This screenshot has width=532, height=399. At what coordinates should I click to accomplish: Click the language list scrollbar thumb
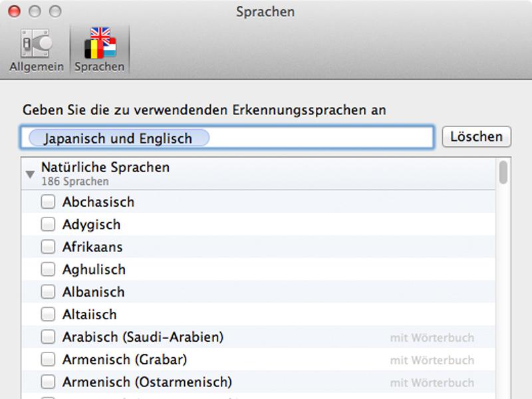(x=503, y=173)
